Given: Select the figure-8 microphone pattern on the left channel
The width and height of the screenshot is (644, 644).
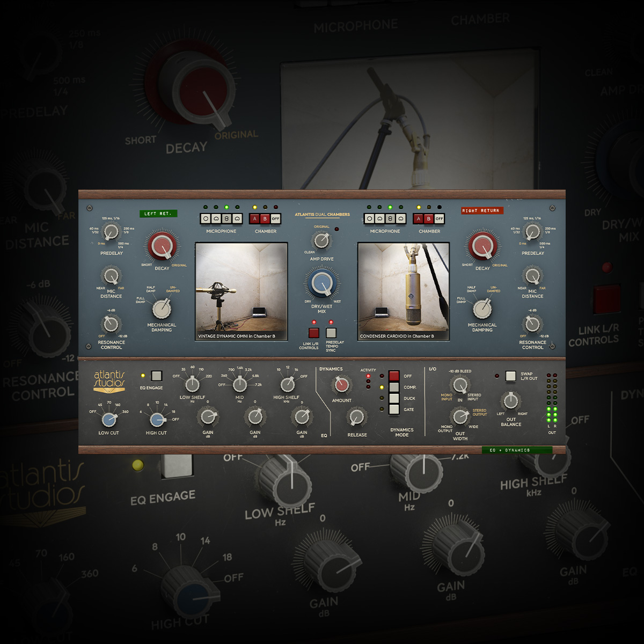Looking at the screenshot, I should (x=227, y=218).
